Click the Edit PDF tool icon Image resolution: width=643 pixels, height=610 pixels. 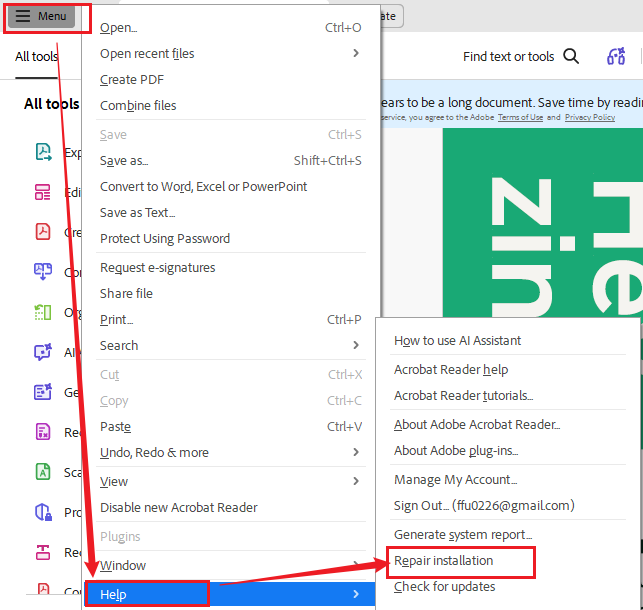pos(43,192)
